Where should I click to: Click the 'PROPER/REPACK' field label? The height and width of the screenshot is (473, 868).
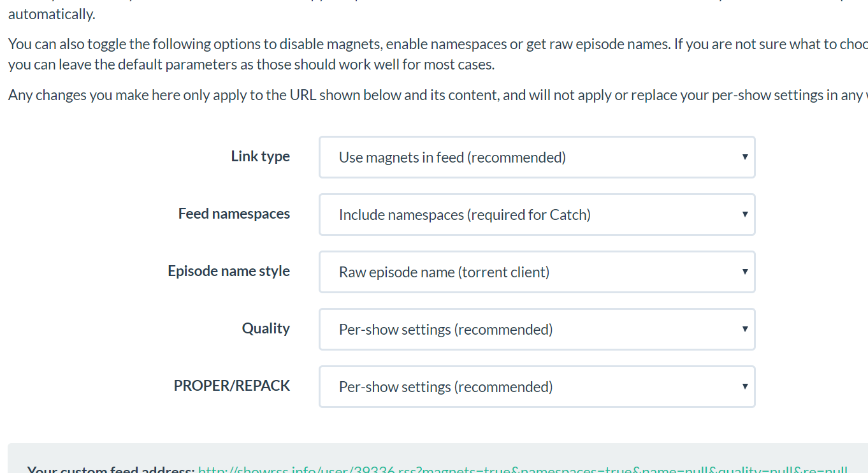point(232,386)
